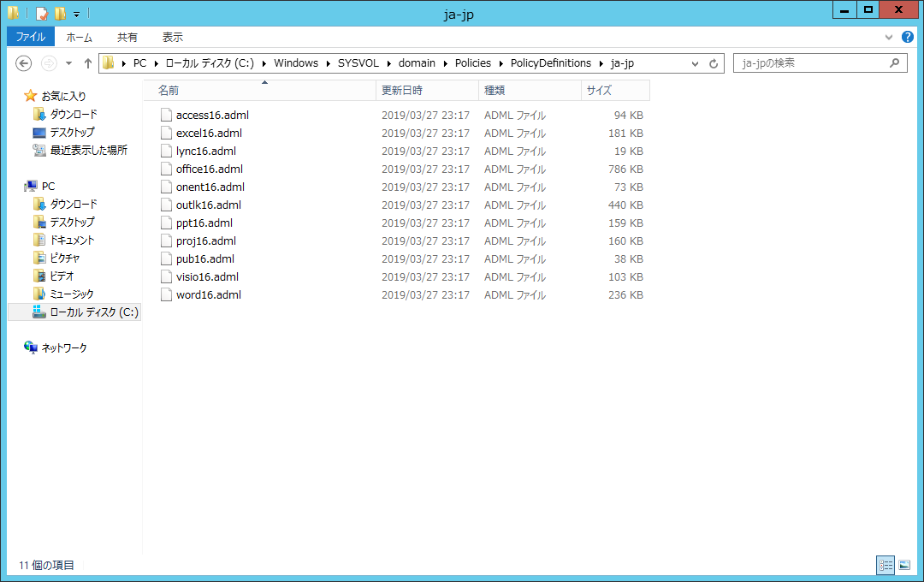Click the Back navigation arrow
The width and height of the screenshot is (924, 582).
pos(24,63)
